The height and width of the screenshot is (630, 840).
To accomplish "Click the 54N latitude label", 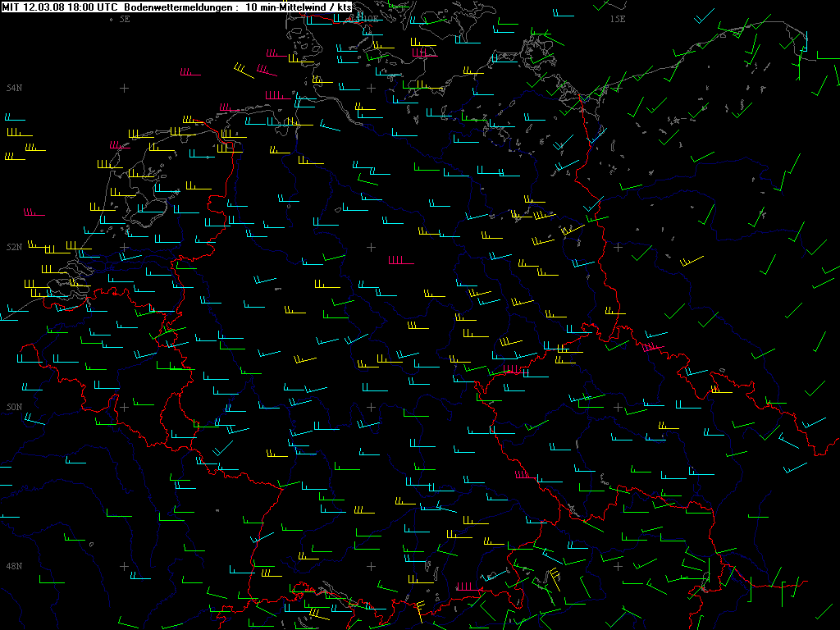I will tap(13, 88).
